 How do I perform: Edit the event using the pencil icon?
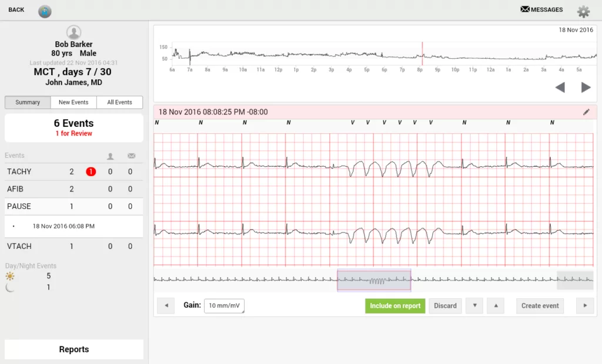[x=586, y=112]
